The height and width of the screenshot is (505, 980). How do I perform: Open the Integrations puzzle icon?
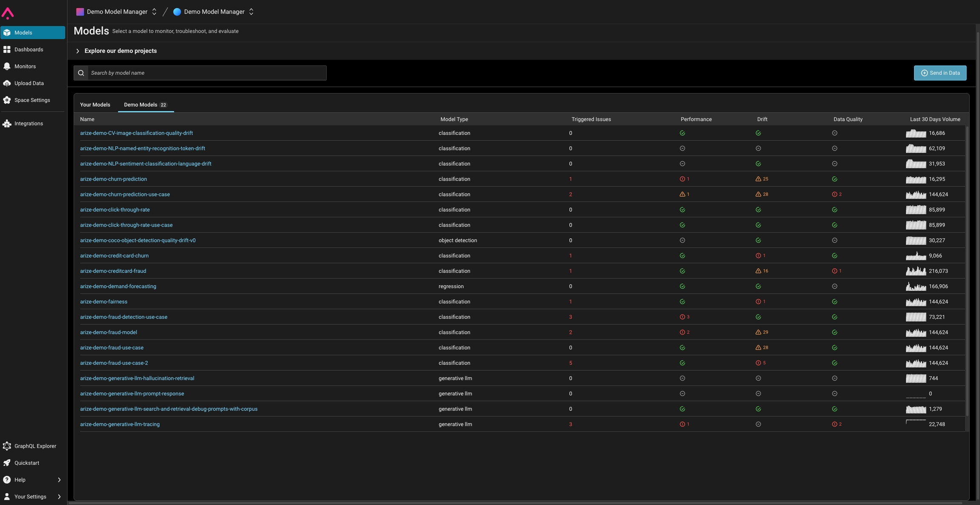click(x=7, y=124)
